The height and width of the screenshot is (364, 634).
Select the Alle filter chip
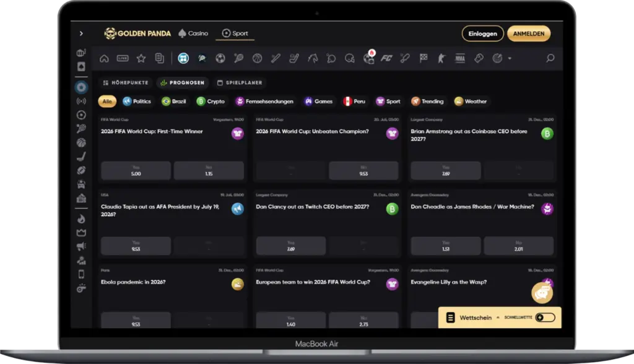tap(107, 101)
